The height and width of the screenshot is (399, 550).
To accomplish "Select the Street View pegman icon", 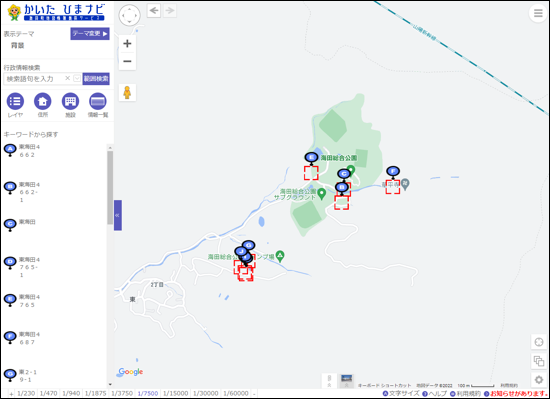I will (x=127, y=93).
